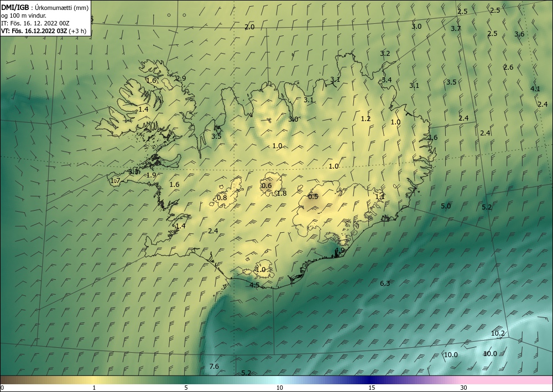Click the 1.8 precipitation value
Screen dimensions: 553x392
coord(281,193)
